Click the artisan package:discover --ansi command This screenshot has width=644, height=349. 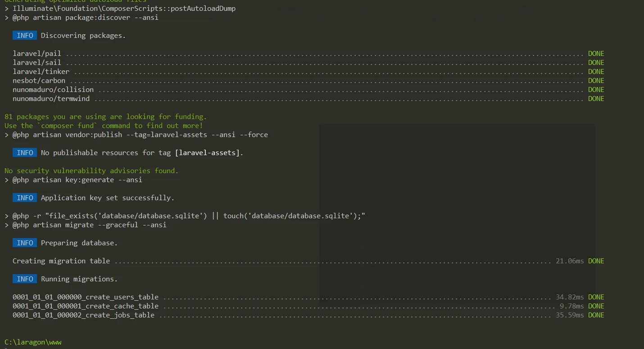tap(82, 18)
